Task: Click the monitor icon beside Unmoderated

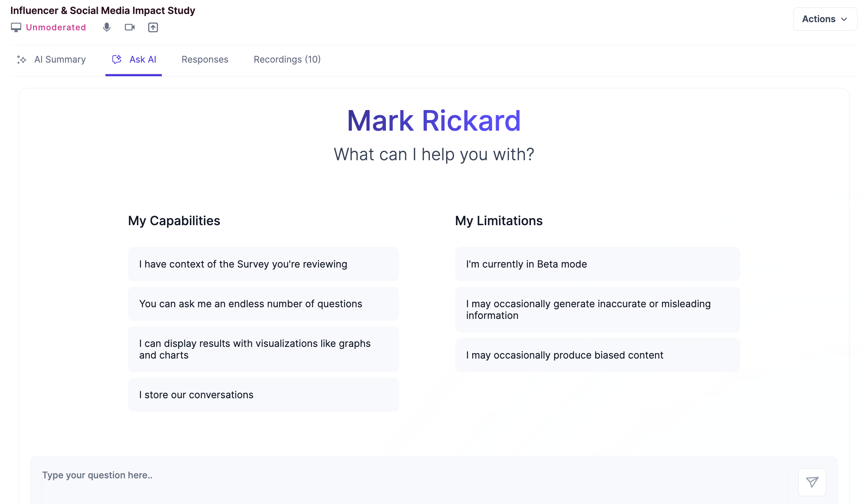Action: click(16, 27)
